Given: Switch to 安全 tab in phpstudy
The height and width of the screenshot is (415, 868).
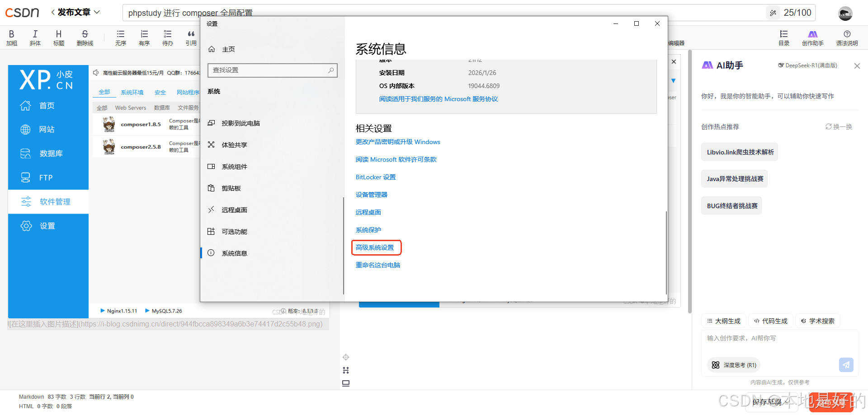Looking at the screenshot, I should click(x=160, y=92).
